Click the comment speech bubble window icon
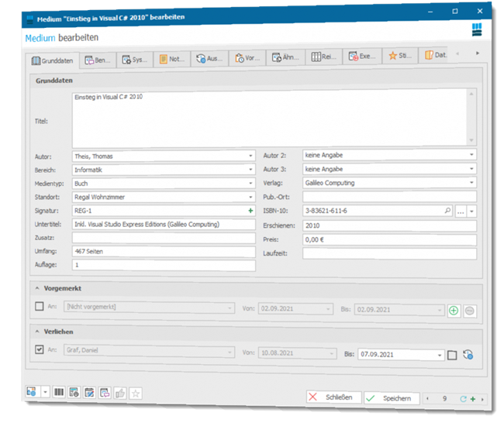The height and width of the screenshot is (423, 504). [105, 393]
